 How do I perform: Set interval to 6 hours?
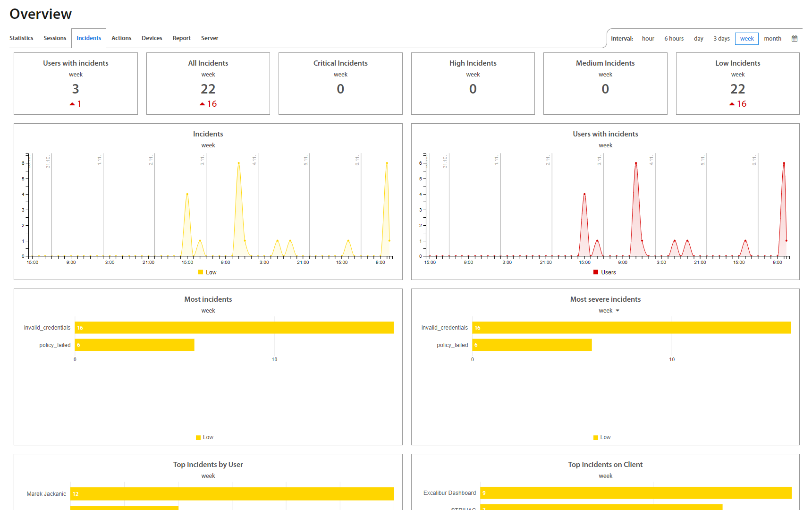(674, 39)
